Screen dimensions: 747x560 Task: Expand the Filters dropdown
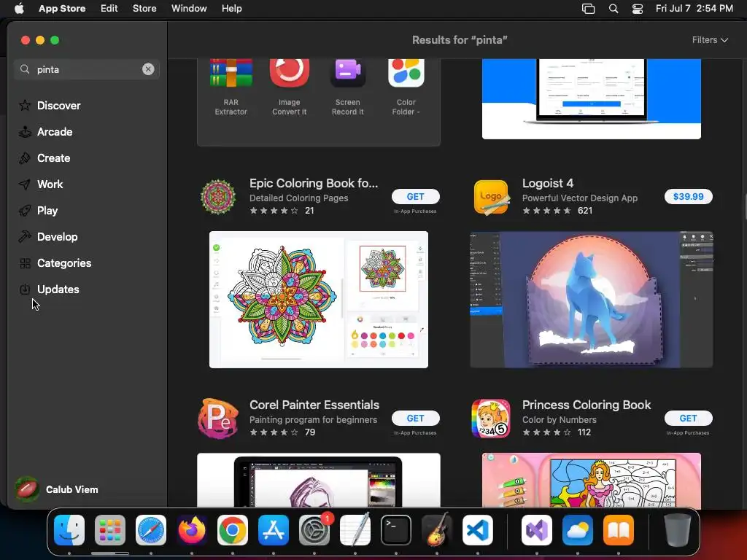[x=710, y=40]
